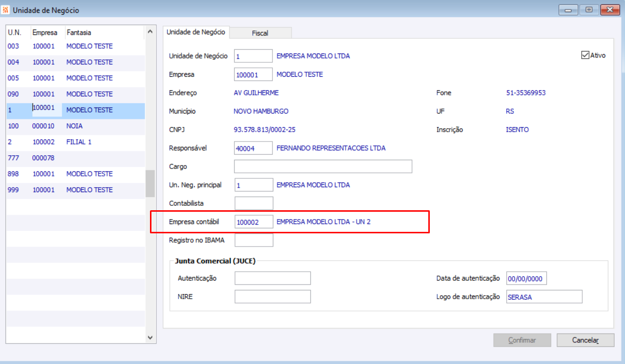Image resolution: width=625 pixels, height=364 pixels.
Task: Click the Inscrição value ISENTO
Action: [517, 130]
